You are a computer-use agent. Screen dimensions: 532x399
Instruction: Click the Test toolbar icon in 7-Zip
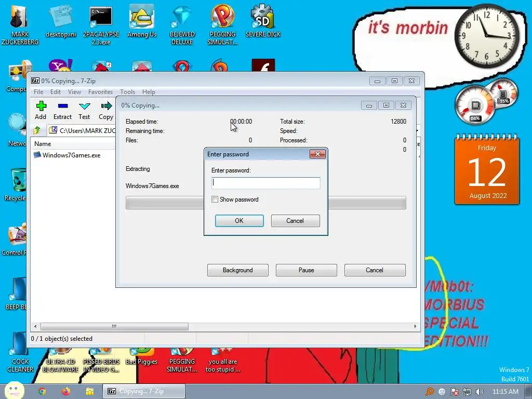[x=84, y=110]
